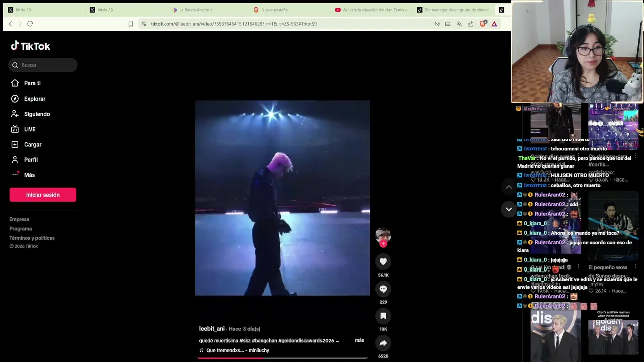Expand the Más menu
This screenshot has width=644, height=362.
[29, 175]
